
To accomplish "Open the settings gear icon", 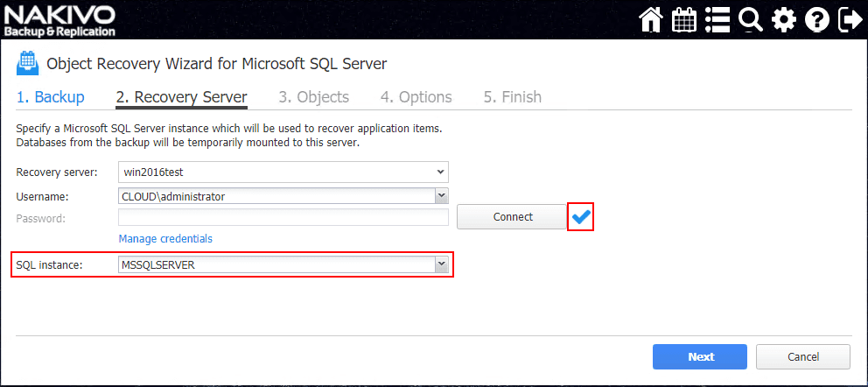I will [x=784, y=19].
